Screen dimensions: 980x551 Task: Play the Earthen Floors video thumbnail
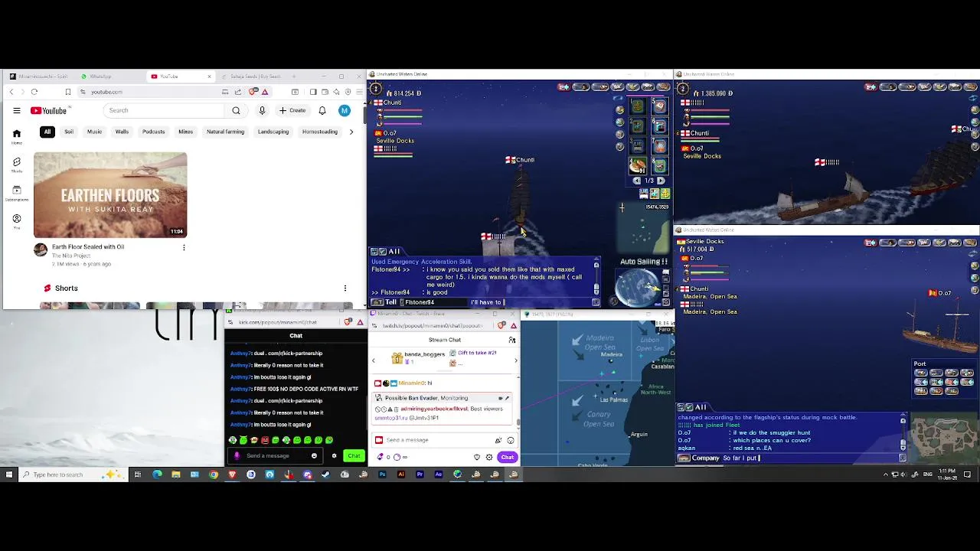(x=110, y=195)
